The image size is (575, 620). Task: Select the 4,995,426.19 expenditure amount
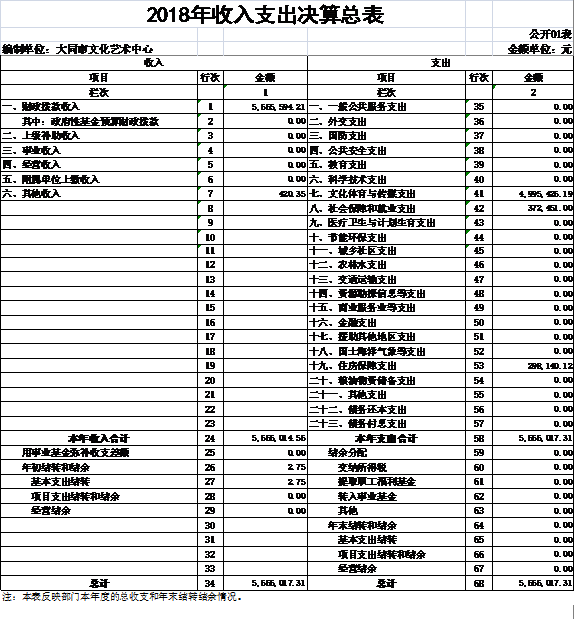point(533,194)
